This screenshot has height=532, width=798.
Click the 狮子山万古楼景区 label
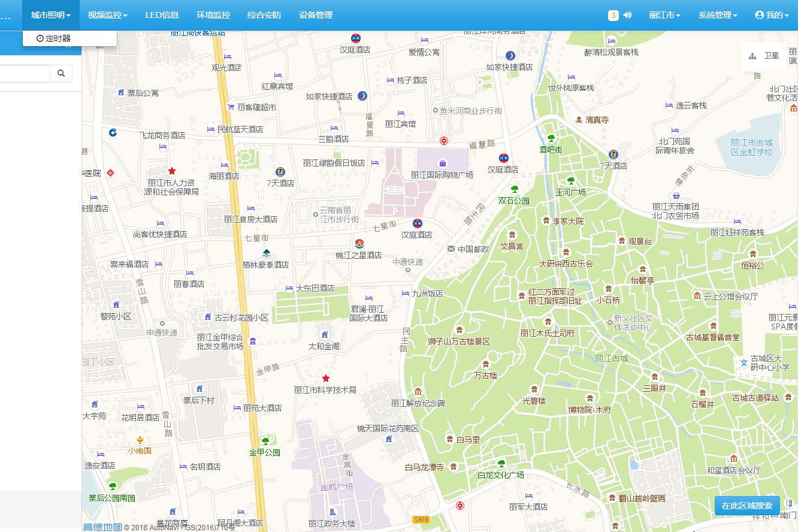point(459,341)
